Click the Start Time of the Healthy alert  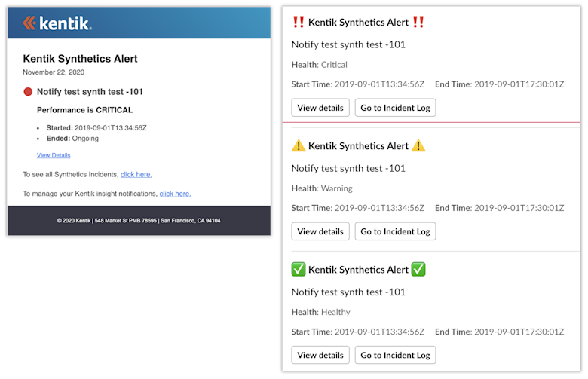pos(358,332)
